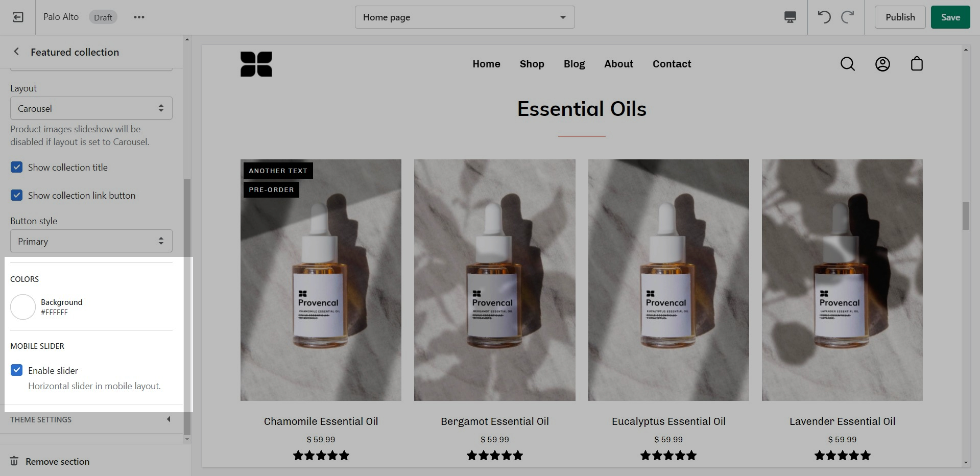Image resolution: width=980 pixels, height=476 pixels.
Task: Open the three-dot theme actions menu
Action: tap(139, 17)
